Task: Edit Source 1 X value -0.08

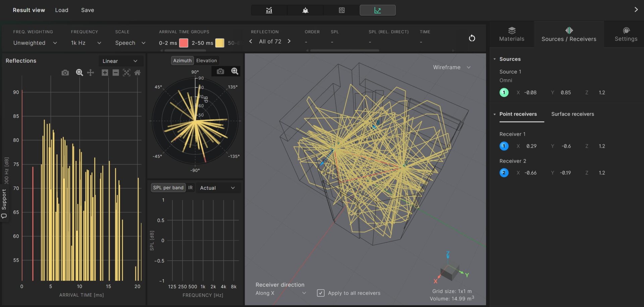Action: point(530,93)
